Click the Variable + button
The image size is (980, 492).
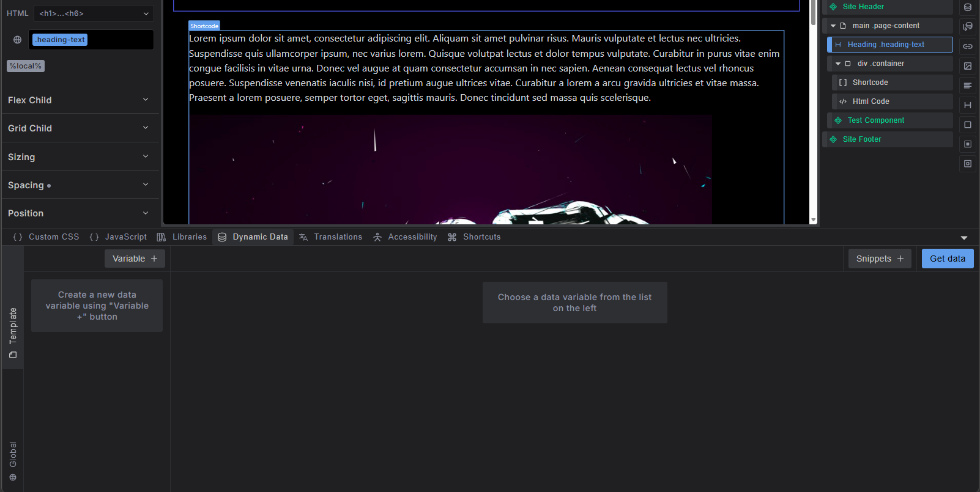click(135, 259)
